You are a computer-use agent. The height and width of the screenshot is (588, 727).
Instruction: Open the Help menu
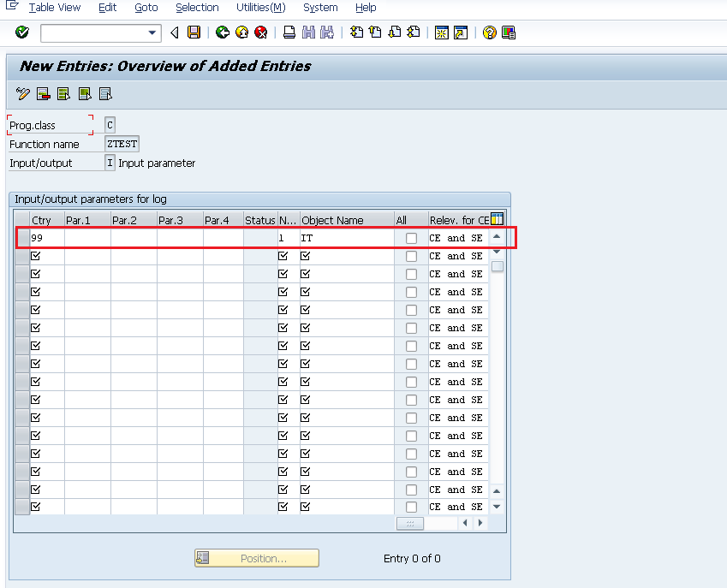366,8
